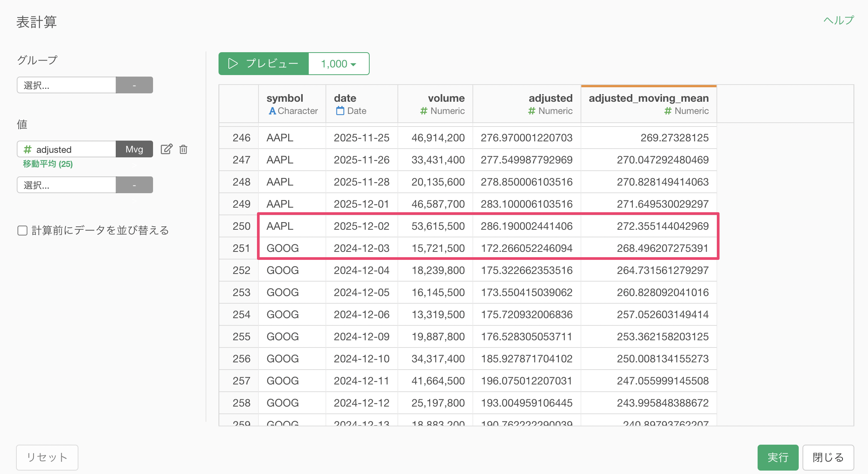Click the play icon on the preview button
Image resolution: width=868 pixels, height=474 pixels.
(233, 64)
